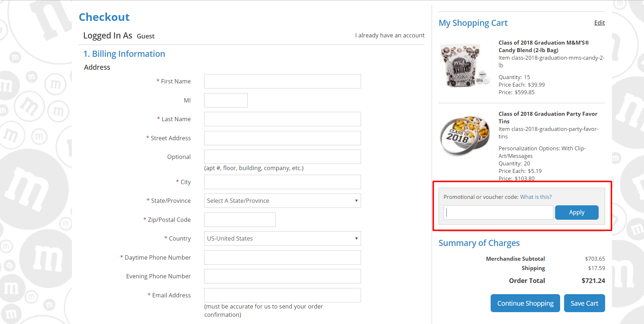The image size is (644, 324).
Task: Apply the promotional code
Action: (577, 213)
